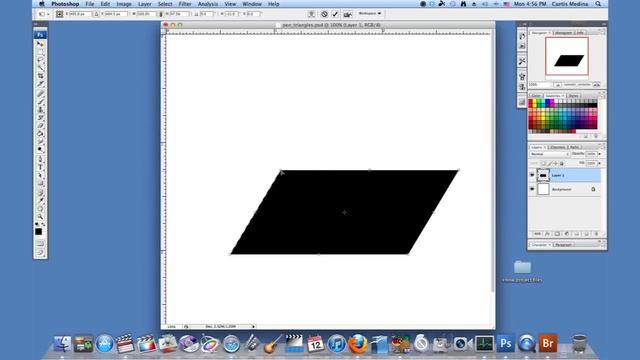Click the new adjustment layer icon

click(x=567, y=234)
